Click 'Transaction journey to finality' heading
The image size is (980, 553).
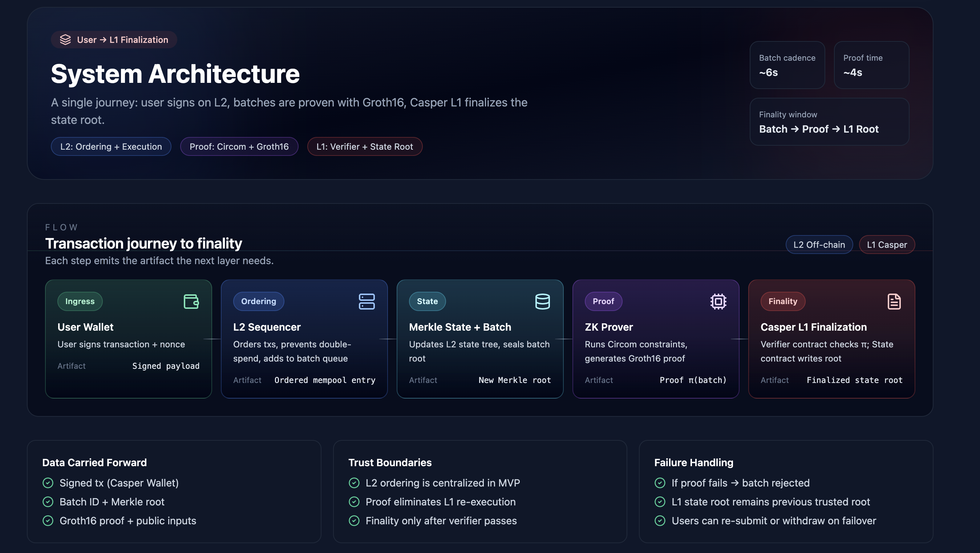tap(143, 243)
